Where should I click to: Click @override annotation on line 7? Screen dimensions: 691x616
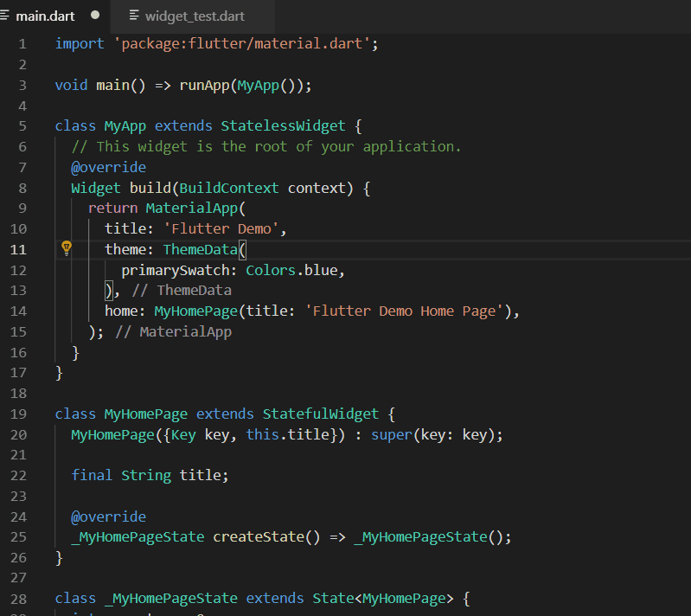tap(108, 168)
